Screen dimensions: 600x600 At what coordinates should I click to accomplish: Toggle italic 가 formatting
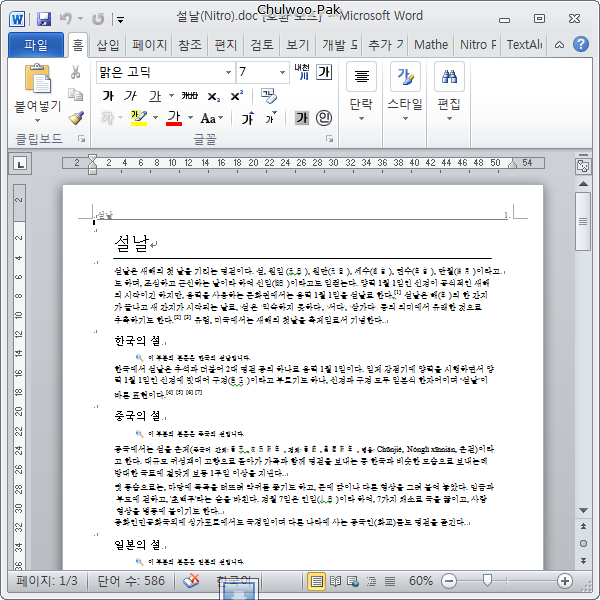pos(130,96)
